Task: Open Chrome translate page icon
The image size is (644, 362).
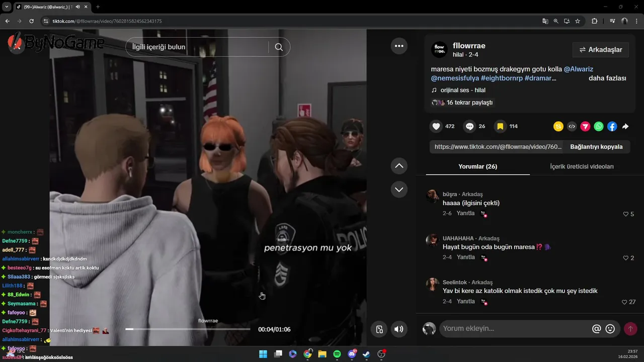Action: (x=545, y=21)
